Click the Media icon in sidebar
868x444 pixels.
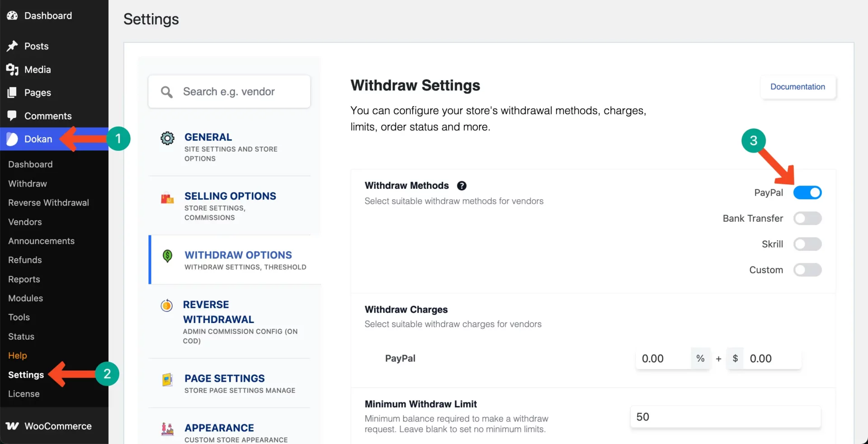click(12, 70)
